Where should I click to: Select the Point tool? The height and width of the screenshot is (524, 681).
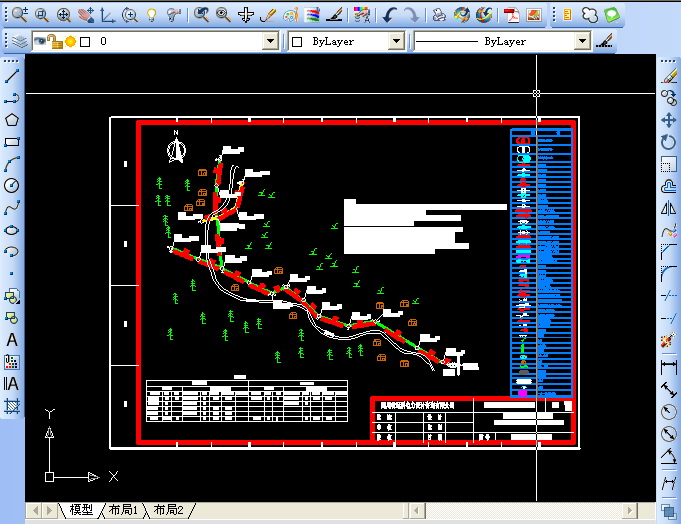(12, 274)
